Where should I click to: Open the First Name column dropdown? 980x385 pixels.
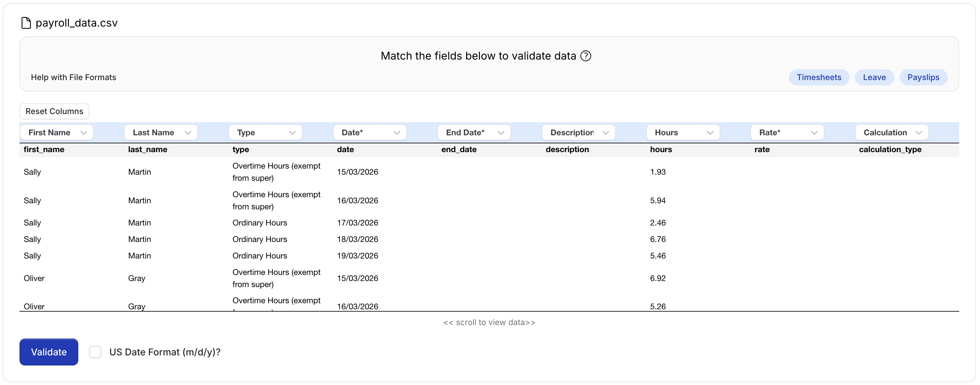57,133
